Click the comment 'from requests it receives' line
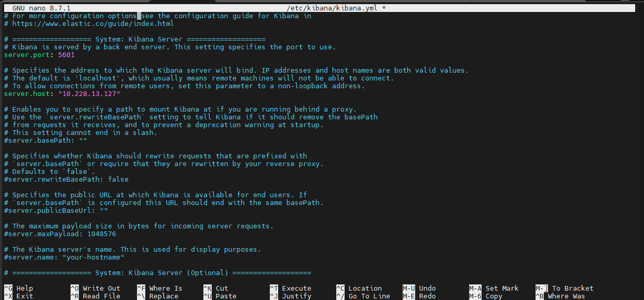 pyautogui.click(x=164, y=125)
